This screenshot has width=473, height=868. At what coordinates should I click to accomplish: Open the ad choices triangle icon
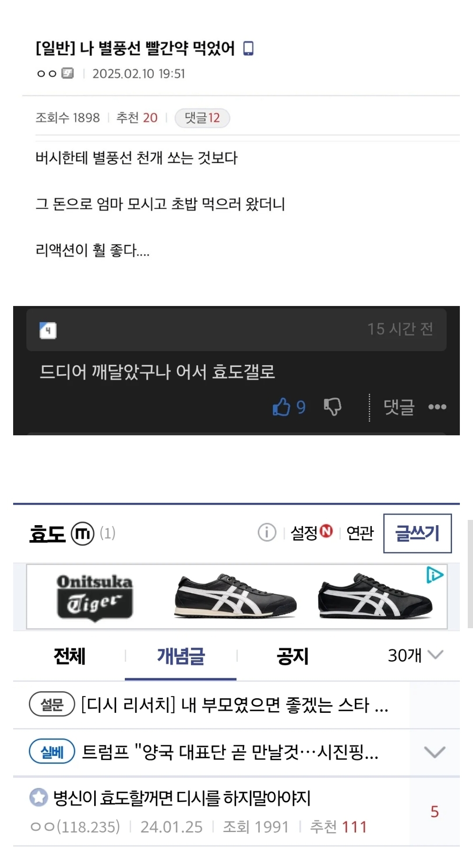coord(435,575)
